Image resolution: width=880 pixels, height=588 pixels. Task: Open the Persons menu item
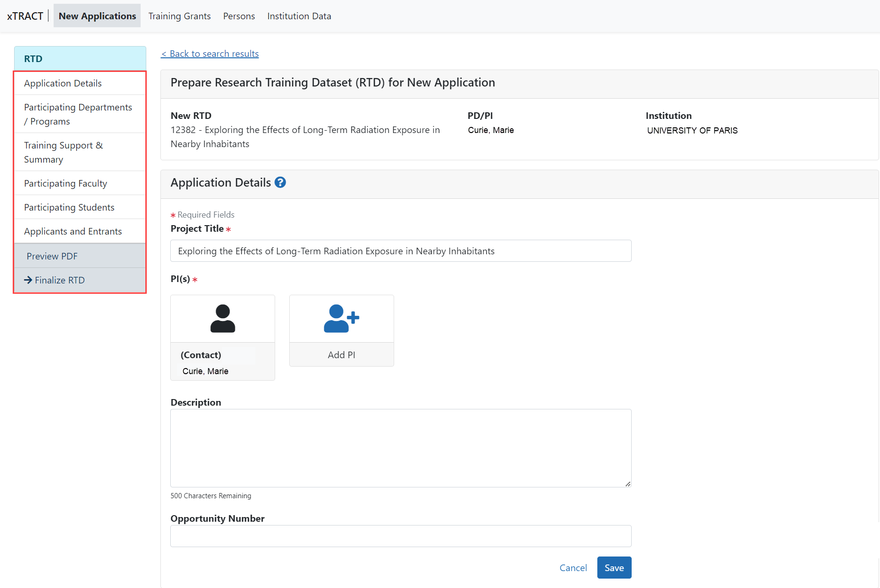click(x=239, y=16)
